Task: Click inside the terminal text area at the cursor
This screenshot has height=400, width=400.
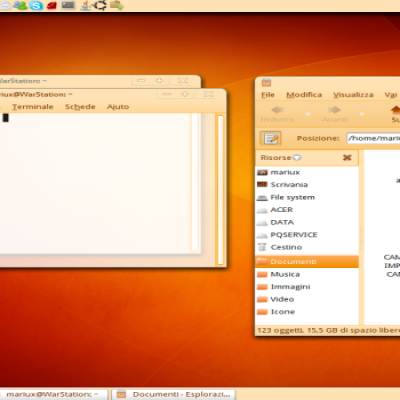Action: click(6, 118)
